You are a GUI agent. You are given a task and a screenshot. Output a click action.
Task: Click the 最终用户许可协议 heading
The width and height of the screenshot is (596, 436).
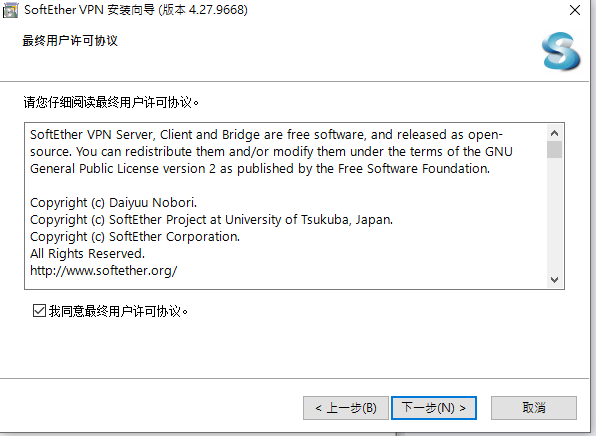pyautogui.click(x=70, y=41)
